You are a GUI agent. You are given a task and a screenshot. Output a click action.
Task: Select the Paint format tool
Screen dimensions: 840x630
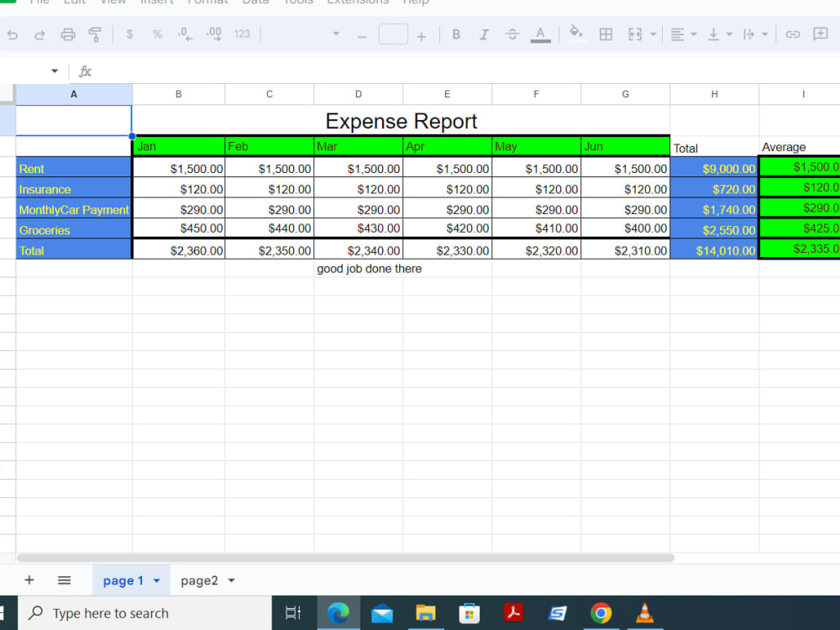tap(95, 34)
